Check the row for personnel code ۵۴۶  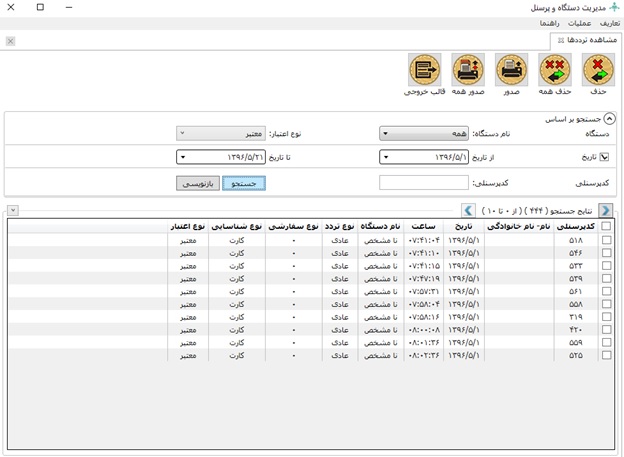click(x=606, y=253)
